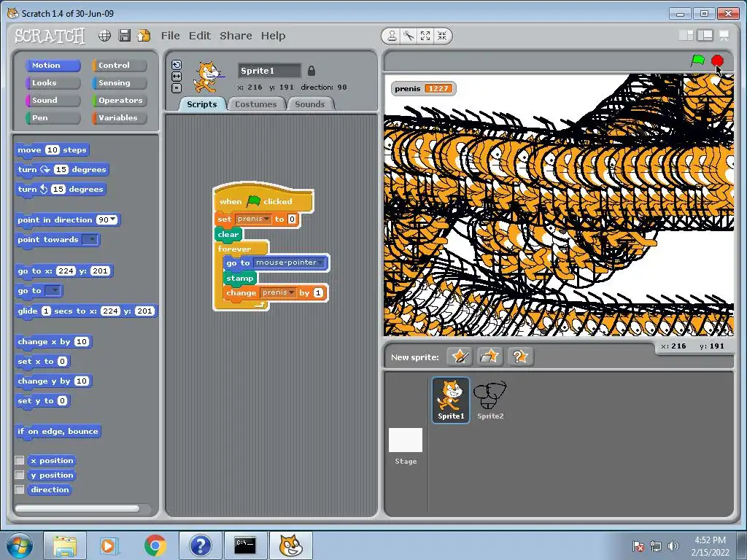747x560 pixels.
Task: Select the Sound blocks category
Action: coord(52,101)
